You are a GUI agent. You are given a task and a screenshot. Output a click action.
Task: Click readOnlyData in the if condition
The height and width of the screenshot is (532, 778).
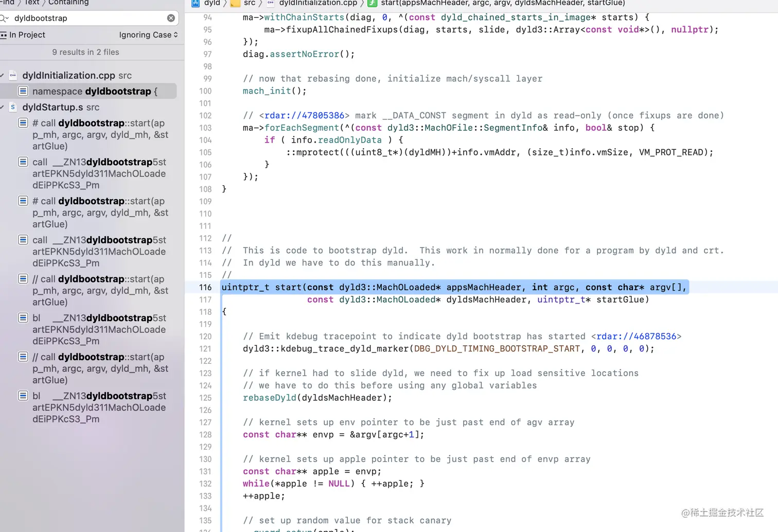click(350, 140)
